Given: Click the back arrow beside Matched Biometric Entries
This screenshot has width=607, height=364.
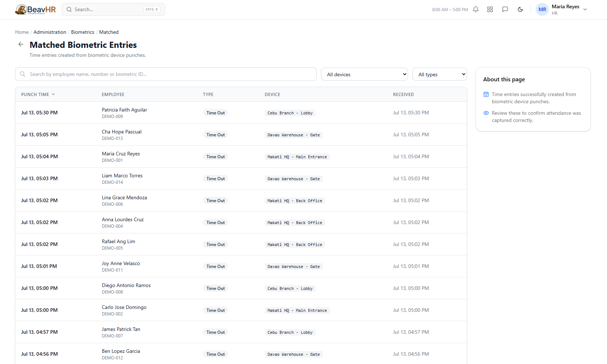Looking at the screenshot, I should point(21,44).
